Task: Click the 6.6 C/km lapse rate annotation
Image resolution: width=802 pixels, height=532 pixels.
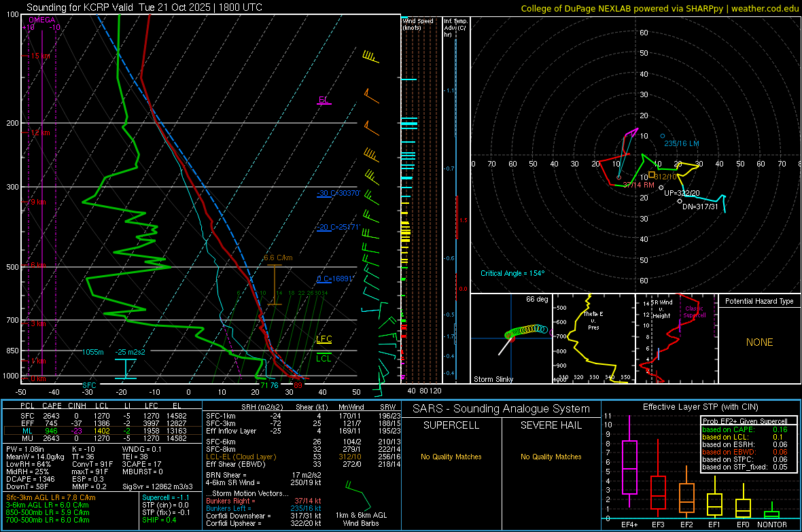Action: pyautogui.click(x=278, y=258)
